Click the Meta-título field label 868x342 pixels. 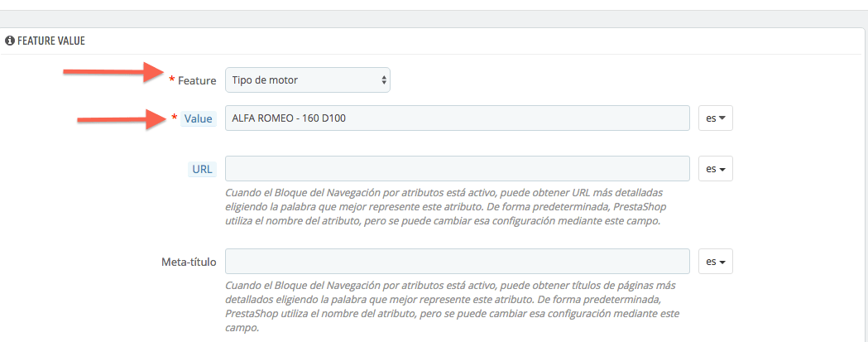click(189, 262)
